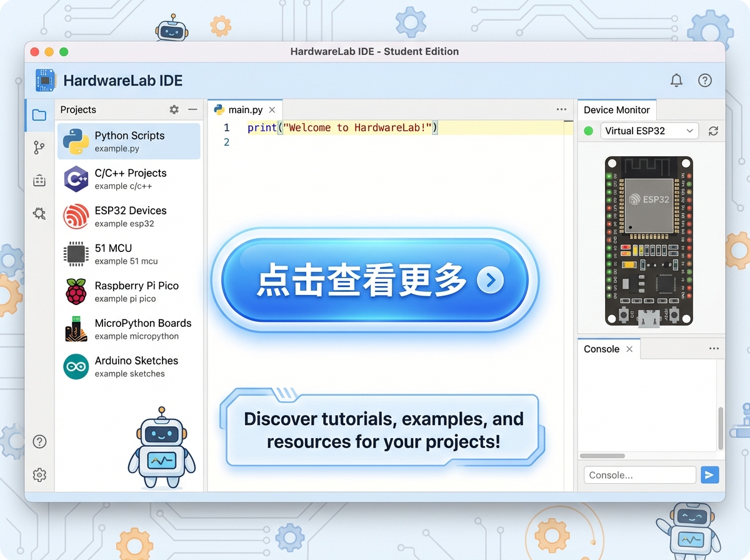Send a command with the blue arrow button

click(x=709, y=475)
